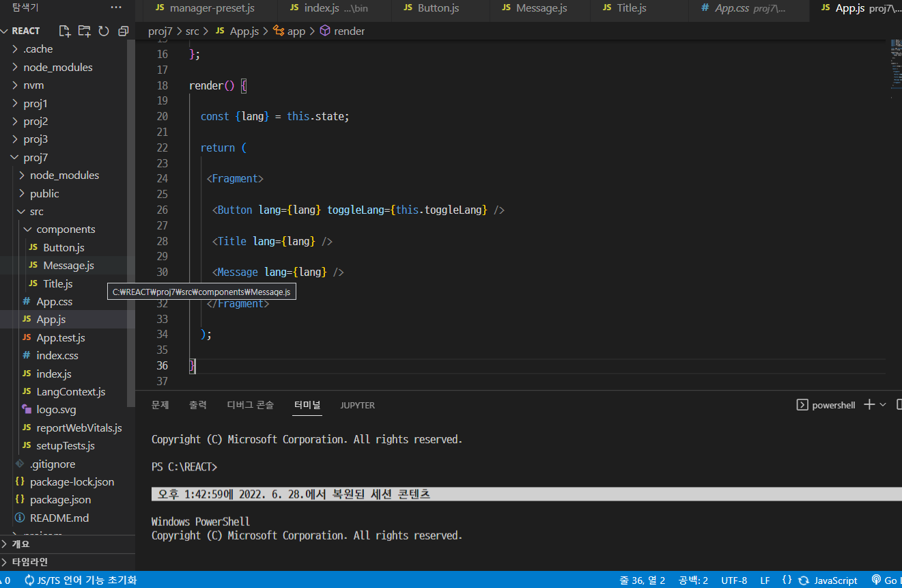Viewport: 902px width, 588px height.
Task: Click proj7 in the breadcrumb path
Action: tap(160, 31)
